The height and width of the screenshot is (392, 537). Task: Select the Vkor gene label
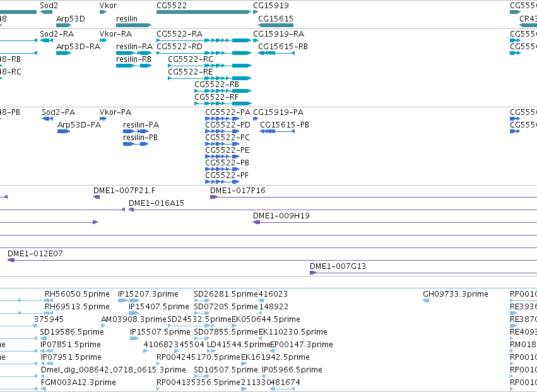coord(108,6)
